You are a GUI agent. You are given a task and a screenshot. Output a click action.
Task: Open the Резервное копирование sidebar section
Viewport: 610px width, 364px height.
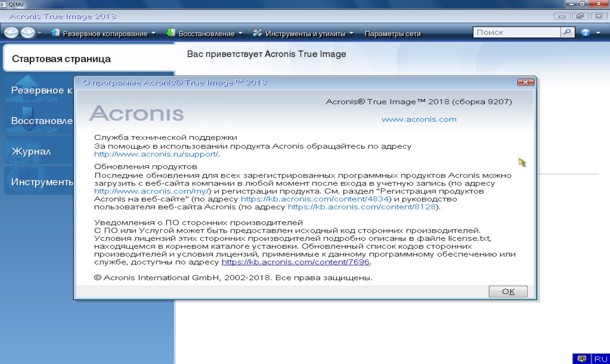click(x=39, y=90)
